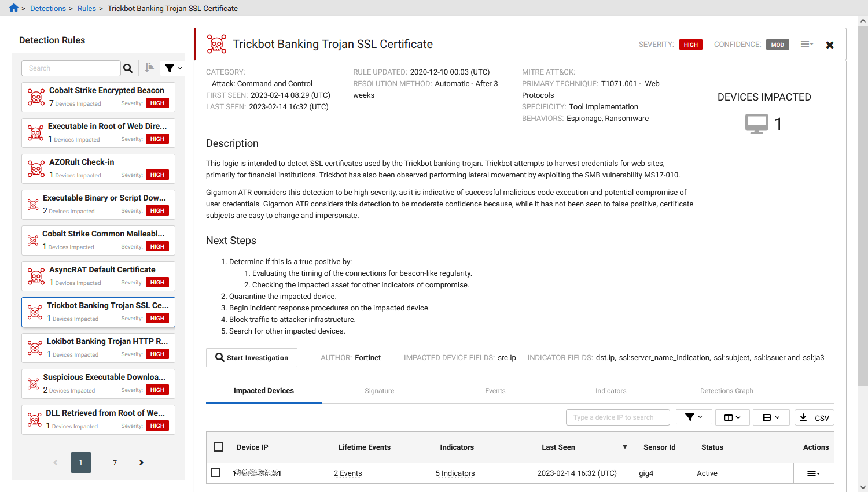Expand the column picker chevron
Image resolution: width=868 pixels, height=492 pixels.
(738, 417)
